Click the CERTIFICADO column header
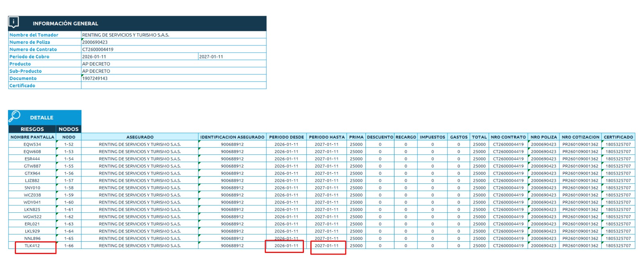This screenshot has width=644, height=271. (x=618, y=137)
